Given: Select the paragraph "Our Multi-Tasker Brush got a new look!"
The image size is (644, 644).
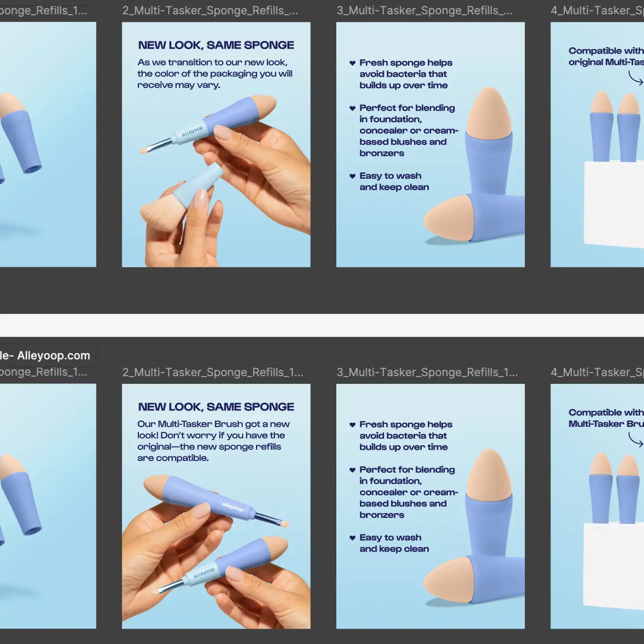Looking at the screenshot, I should pyautogui.click(x=214, y=441).
